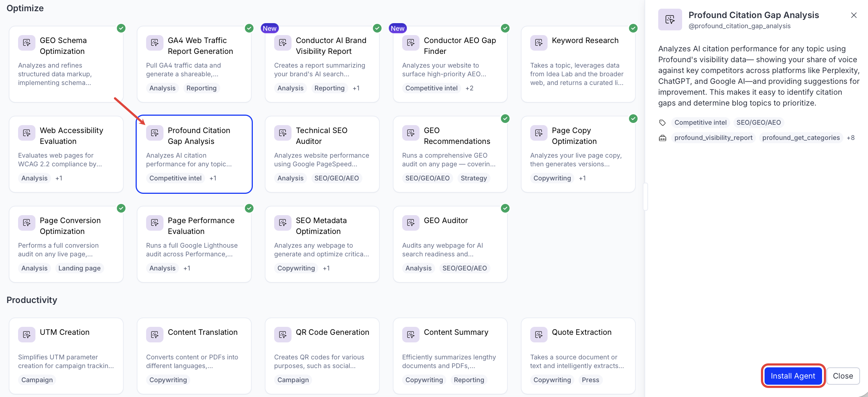Image resolution: width=868 pixels, height=397 pixels.
Task: Click the SEO/GEO/AEO tag on Technical SEO Auditor
Action: tap(337, 178)
